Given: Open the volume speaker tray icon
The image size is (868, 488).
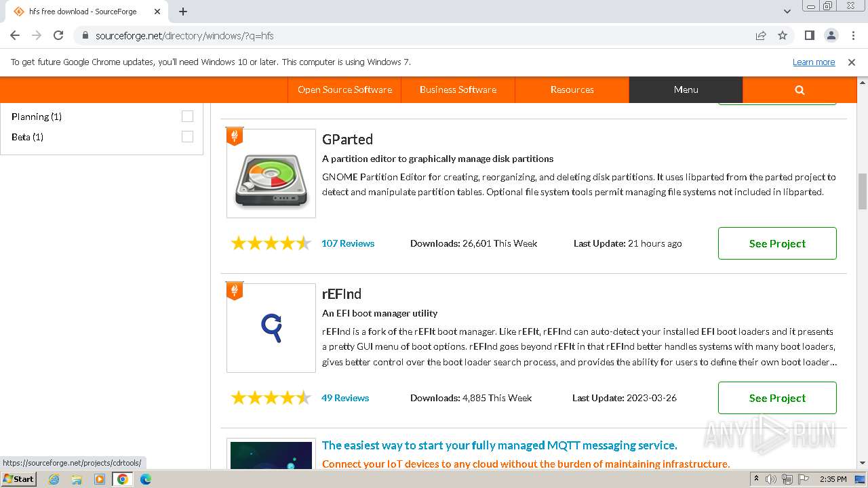Looking at the screenshot, I should 771,479.
